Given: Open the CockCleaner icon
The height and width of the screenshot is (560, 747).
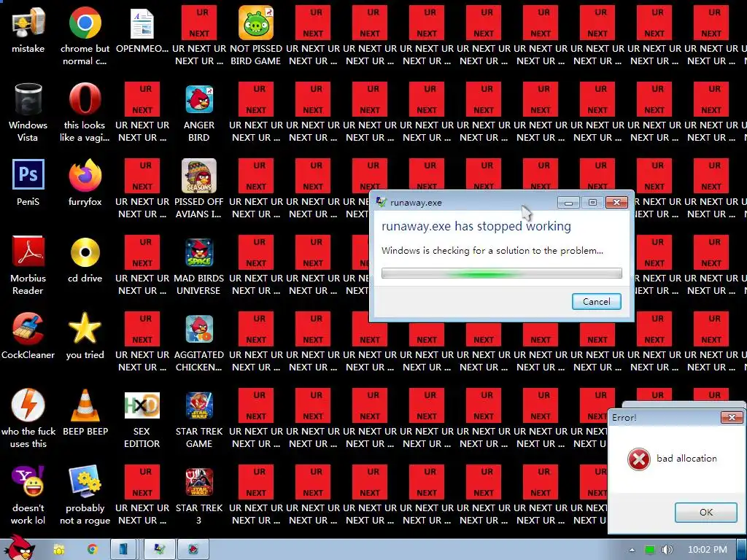Looking at the screenshot, I should click(28, 328).
